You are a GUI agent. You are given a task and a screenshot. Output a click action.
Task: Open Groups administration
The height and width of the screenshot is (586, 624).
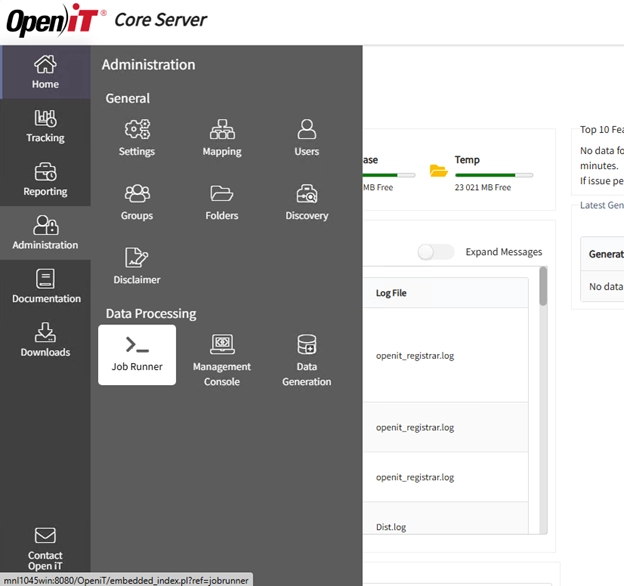point(137,202)
